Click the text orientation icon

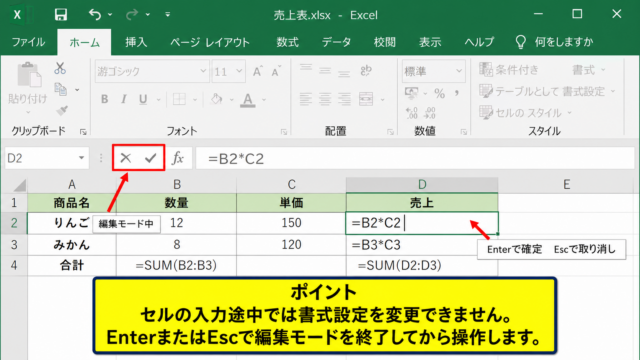click(366, 71)
